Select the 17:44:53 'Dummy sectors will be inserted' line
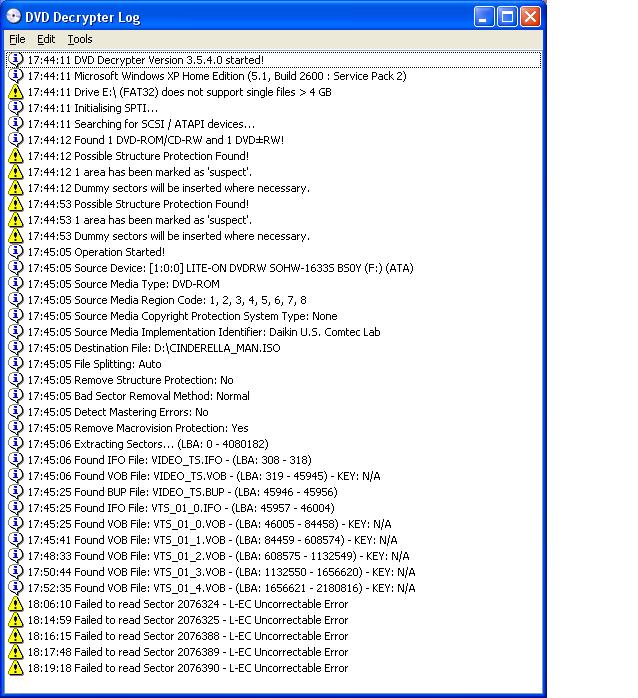Screen dimensions: 638x698 [169, 236]
